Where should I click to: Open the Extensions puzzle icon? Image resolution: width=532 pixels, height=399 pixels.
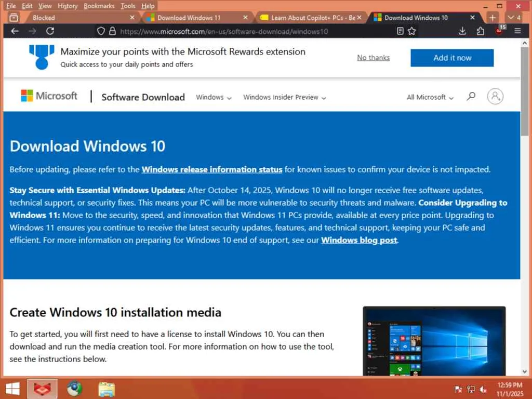click(480, 31)
